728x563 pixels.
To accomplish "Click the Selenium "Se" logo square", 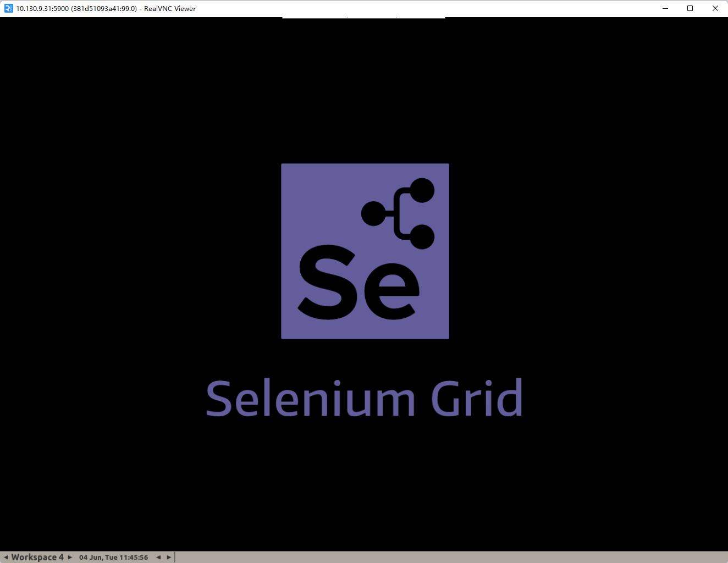I will tap(365, 250).
